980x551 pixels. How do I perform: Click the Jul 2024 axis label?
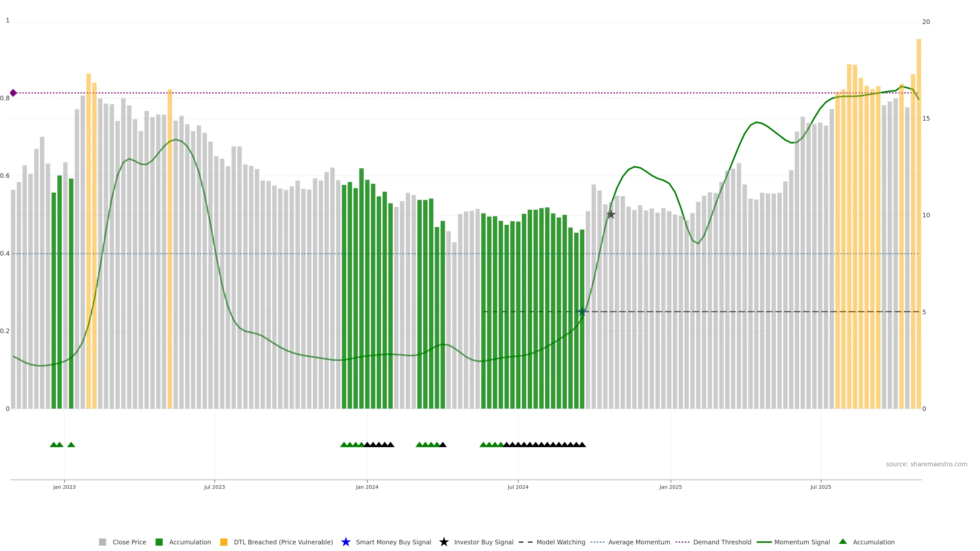(518, 487)
